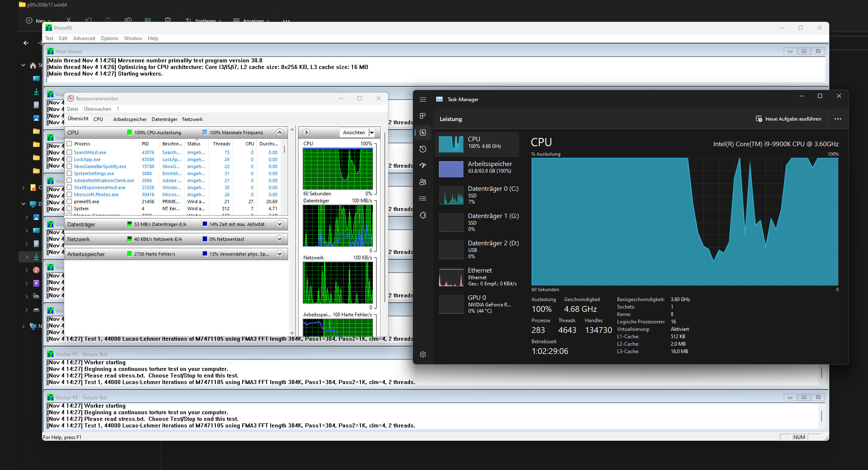Open Details list icon in sidebar
Image resolution: width=868 pixels, height=470 pixels.
pyautogui.click(x=422, y=199)
